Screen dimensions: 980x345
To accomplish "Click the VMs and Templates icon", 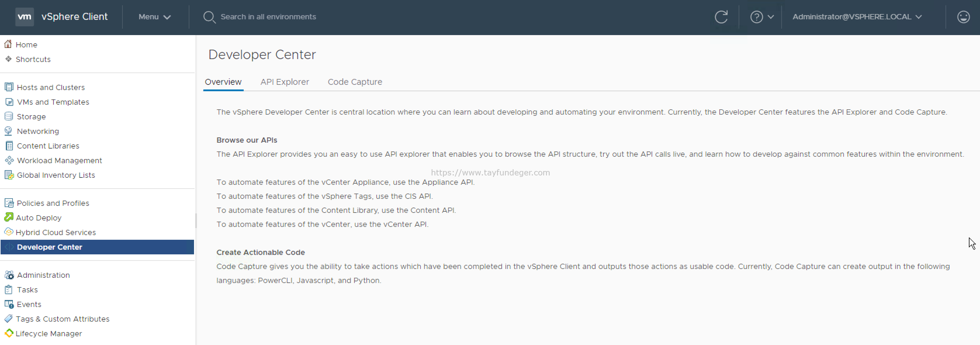I will 9,102.
